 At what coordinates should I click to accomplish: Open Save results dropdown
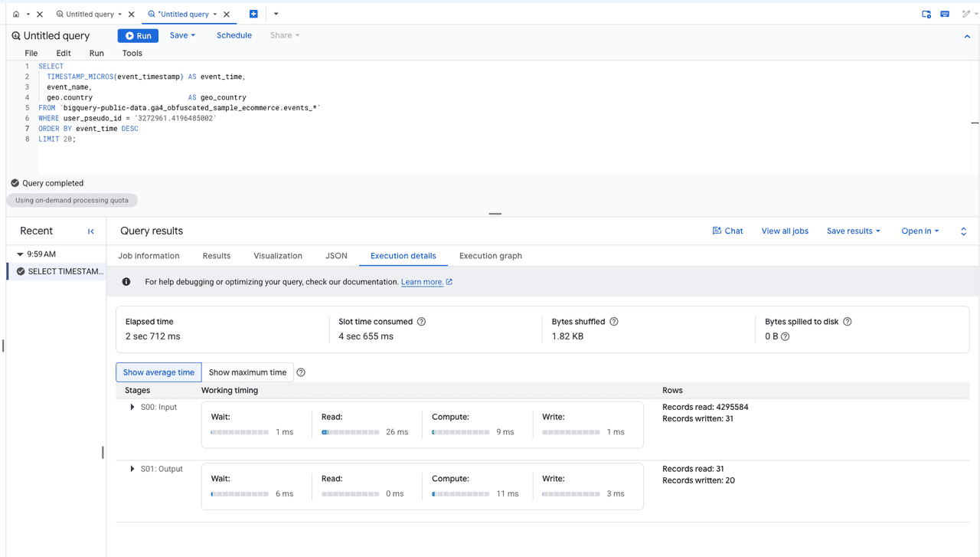854,231
